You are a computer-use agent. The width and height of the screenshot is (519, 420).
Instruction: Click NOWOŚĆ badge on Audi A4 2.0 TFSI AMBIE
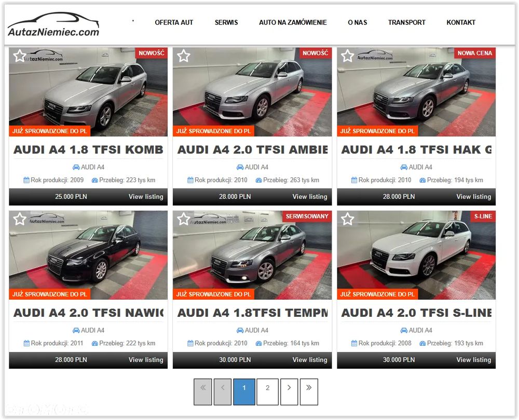click(315, 53)
